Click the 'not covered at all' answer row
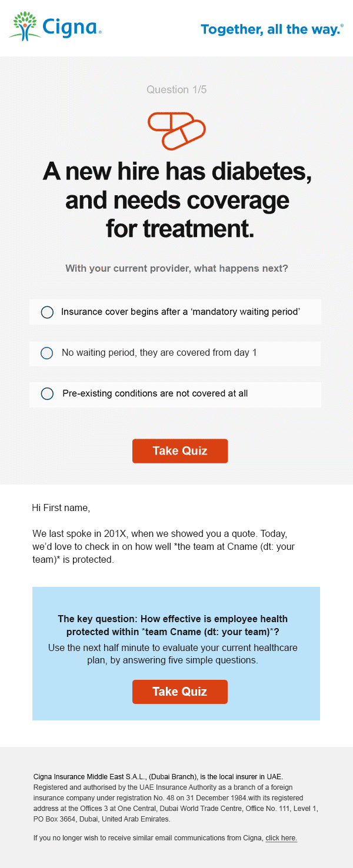 pos(175,394)
